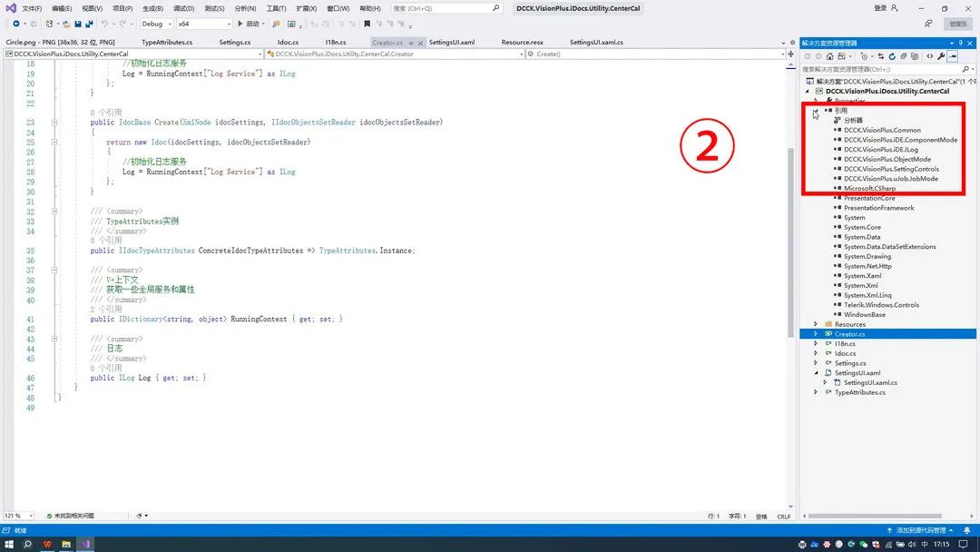Collapse the SettingsUI.xaml tree node
This screenshot has height=552, width=980.
[x=817, y=372]
